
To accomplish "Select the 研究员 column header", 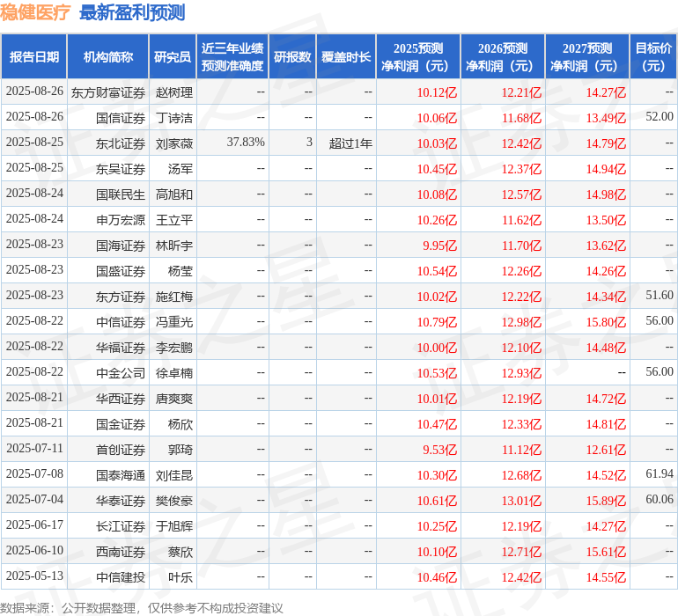I will pos(173,57).
